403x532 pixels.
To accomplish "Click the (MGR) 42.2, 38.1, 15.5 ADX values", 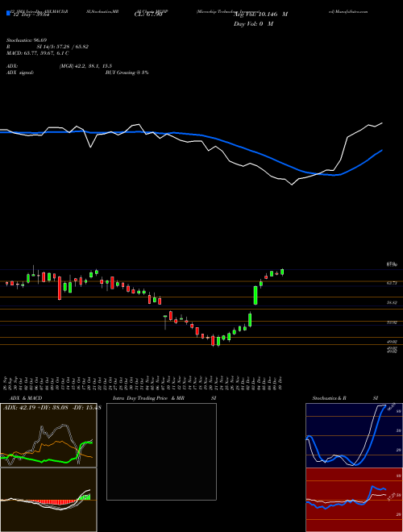I will click(x=85, y=66).
